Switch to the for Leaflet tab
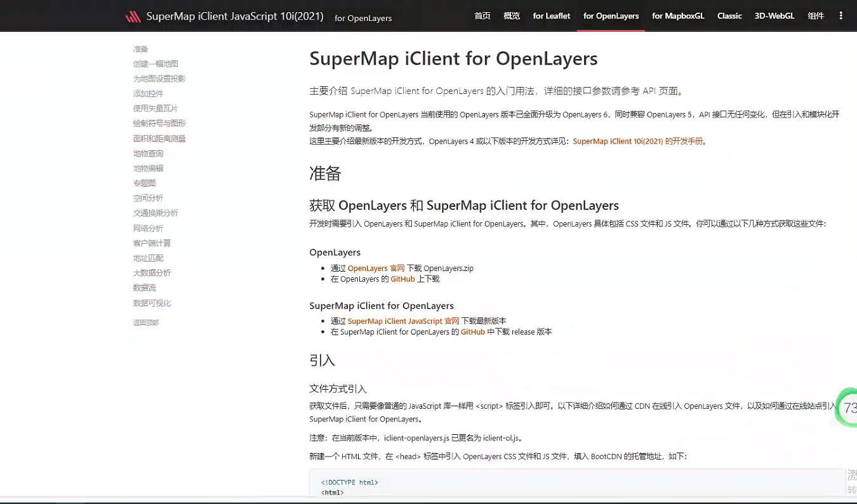 pyautogui.click(x=552, y=16)
